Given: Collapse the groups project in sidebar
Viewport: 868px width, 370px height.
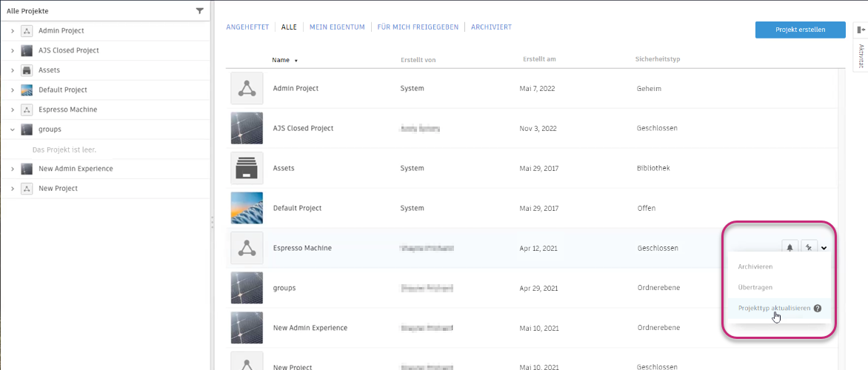Looking at the screenshot, I should pyautogui.click(x=13, y=129).
